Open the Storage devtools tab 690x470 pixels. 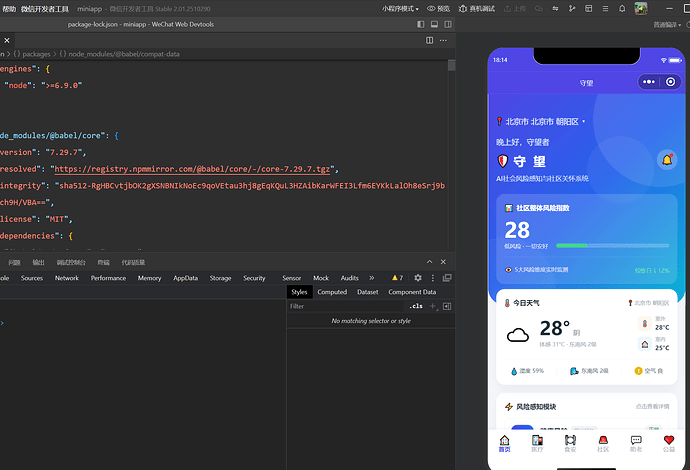(x=220, y=278)
